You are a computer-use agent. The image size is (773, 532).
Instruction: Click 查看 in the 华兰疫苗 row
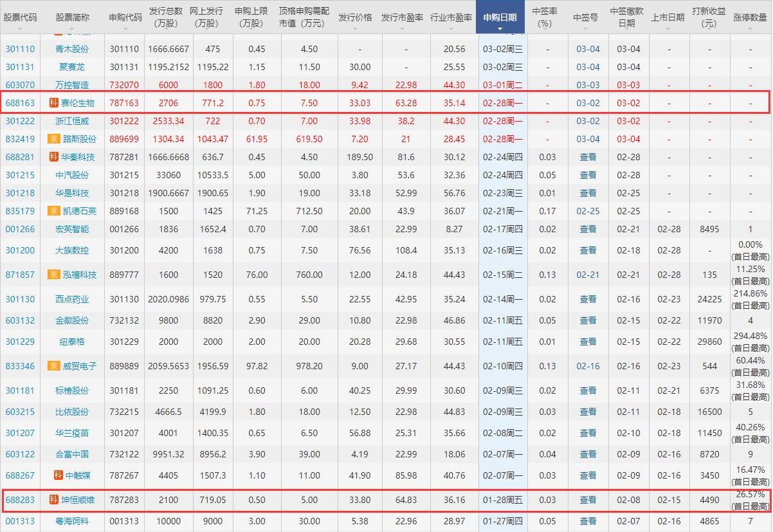[588, 433]
